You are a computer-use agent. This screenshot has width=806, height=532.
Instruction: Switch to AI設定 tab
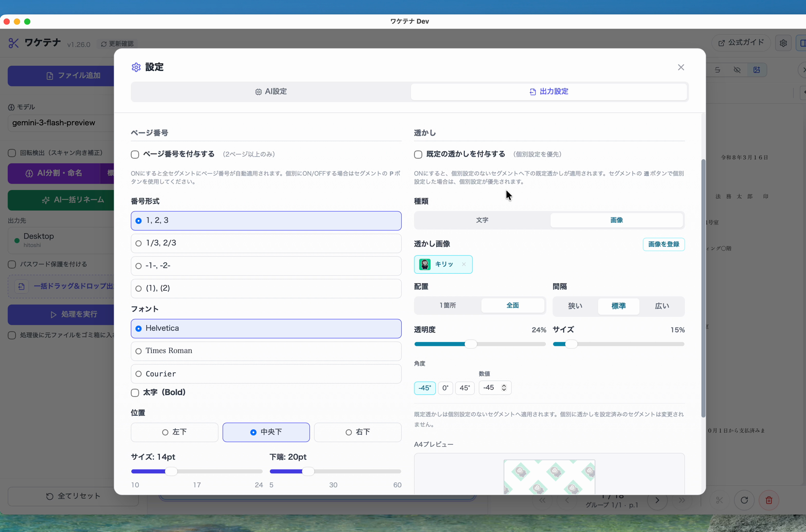click(x=271, y=91)
